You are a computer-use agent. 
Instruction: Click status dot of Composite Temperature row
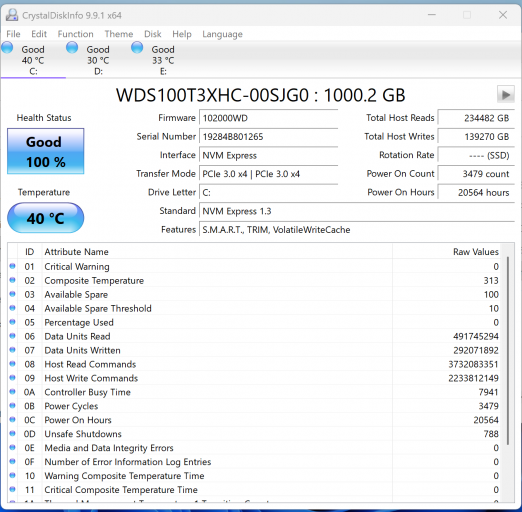tap(12, 280)
